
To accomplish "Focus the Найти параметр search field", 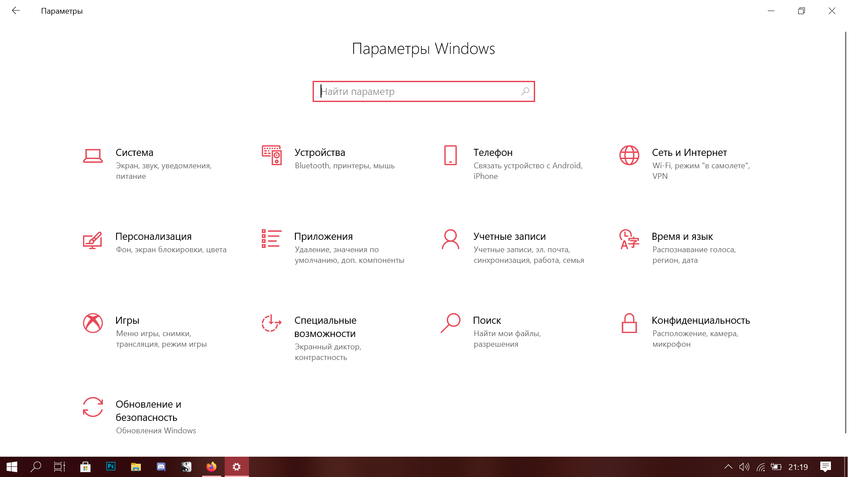I will [x=424, y=91].
